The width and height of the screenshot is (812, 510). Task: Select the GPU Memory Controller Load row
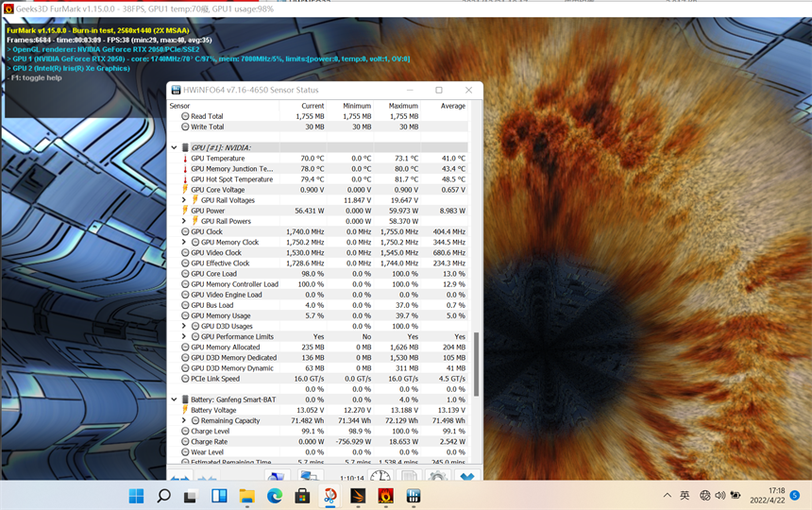317,284
